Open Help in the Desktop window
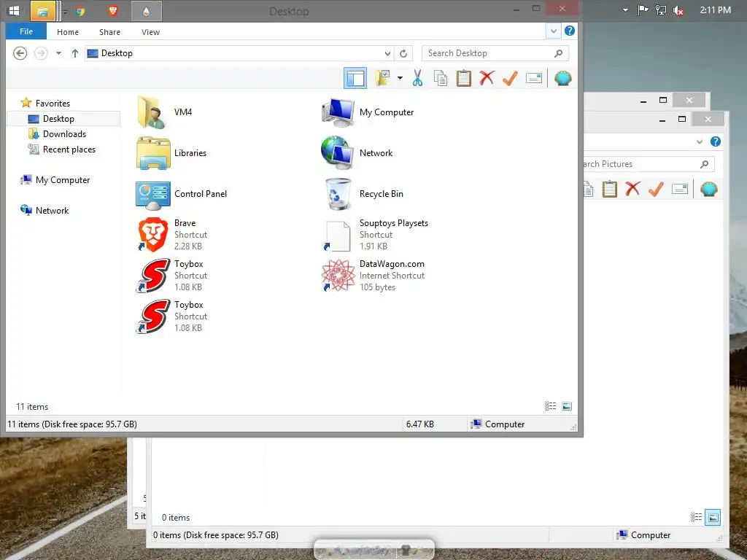747x560 pixels. [x=569, y=31]
